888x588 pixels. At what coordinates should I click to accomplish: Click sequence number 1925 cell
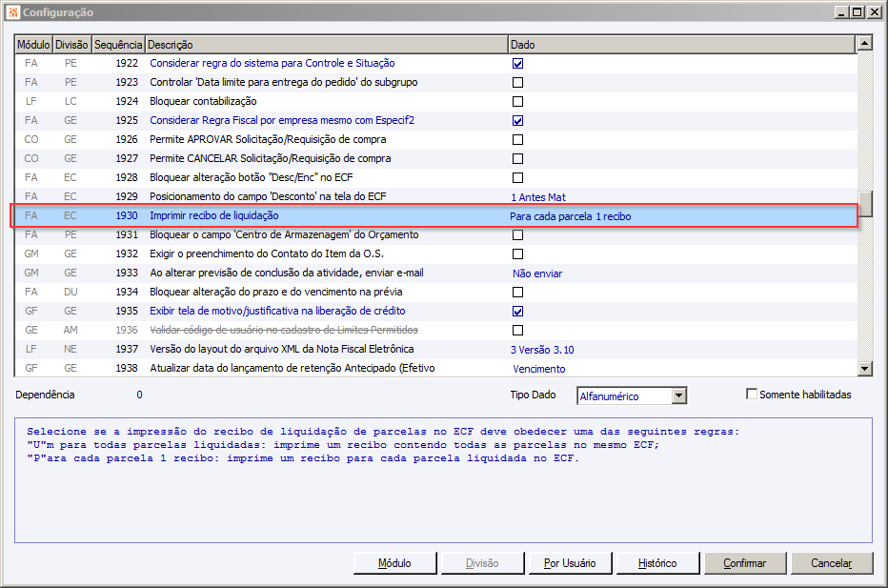point(127,120)
